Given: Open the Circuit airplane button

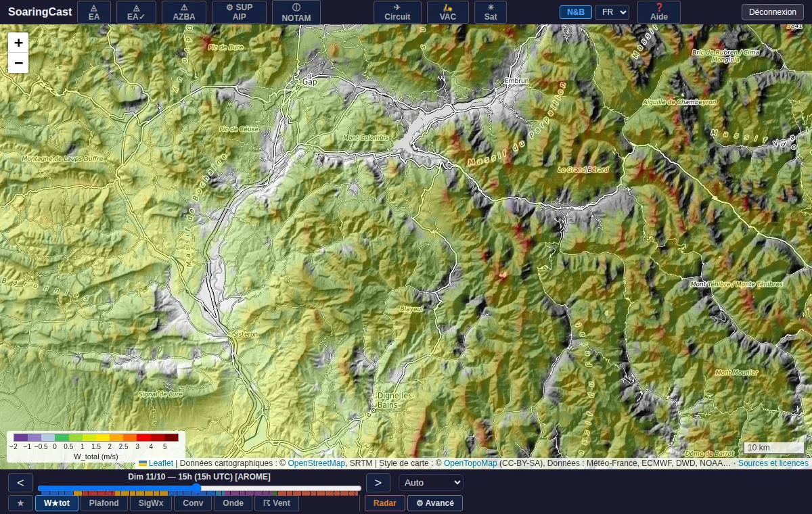Looking at the screenshot, I should tap(397, 12).
